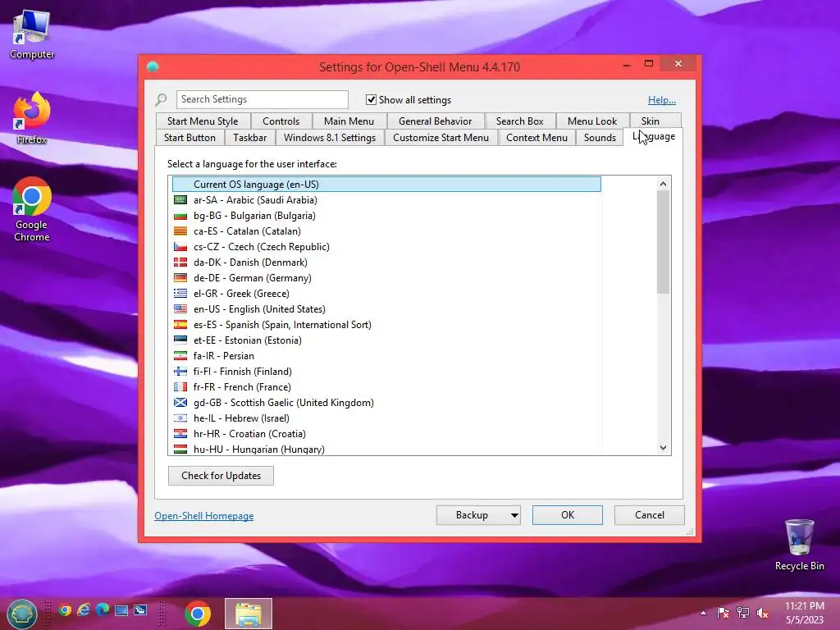Open the Context Menu tab
The width and height of the screenshot is (840, 630).
[x=536, y=138]
